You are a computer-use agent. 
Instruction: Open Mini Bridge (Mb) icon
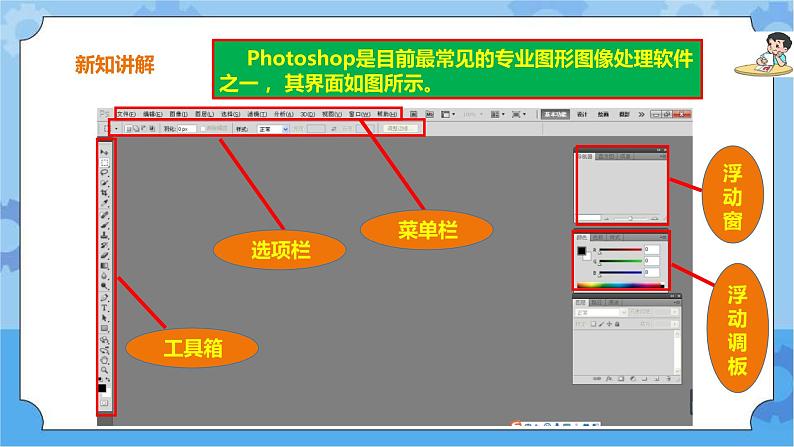429,114
